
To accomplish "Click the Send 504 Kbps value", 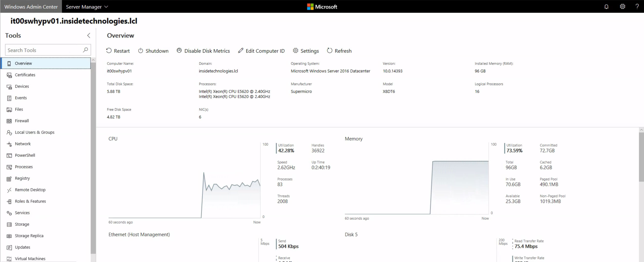I will 288,246.
